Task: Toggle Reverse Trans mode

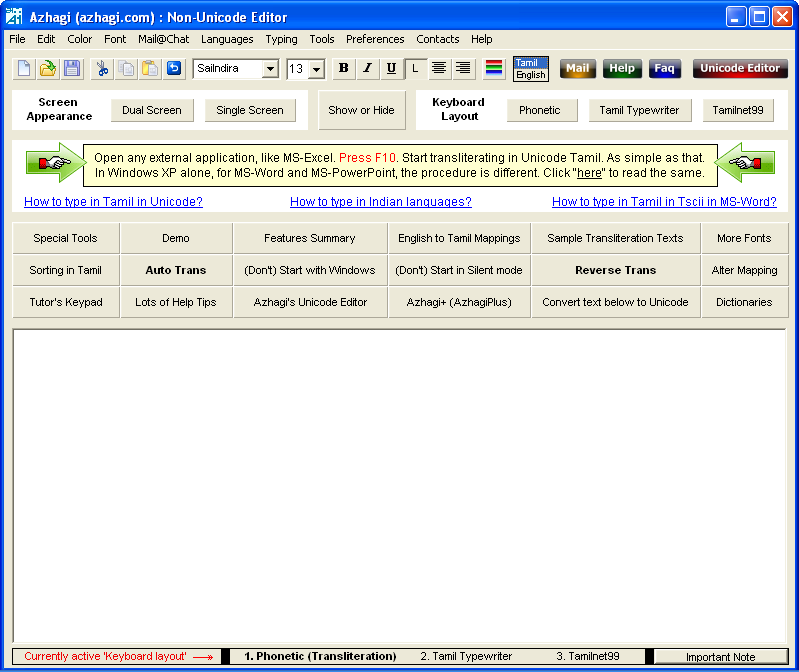Action: (616, 270)
